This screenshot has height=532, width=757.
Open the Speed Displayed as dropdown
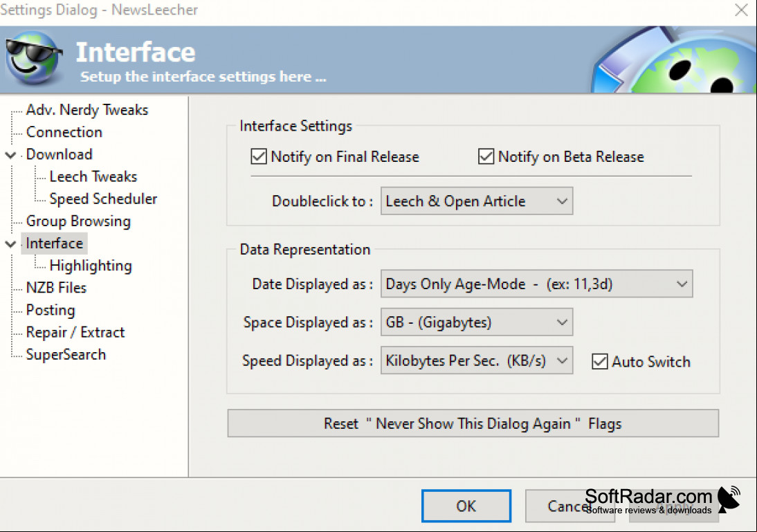pyautogui.click(x=477, y=360)
